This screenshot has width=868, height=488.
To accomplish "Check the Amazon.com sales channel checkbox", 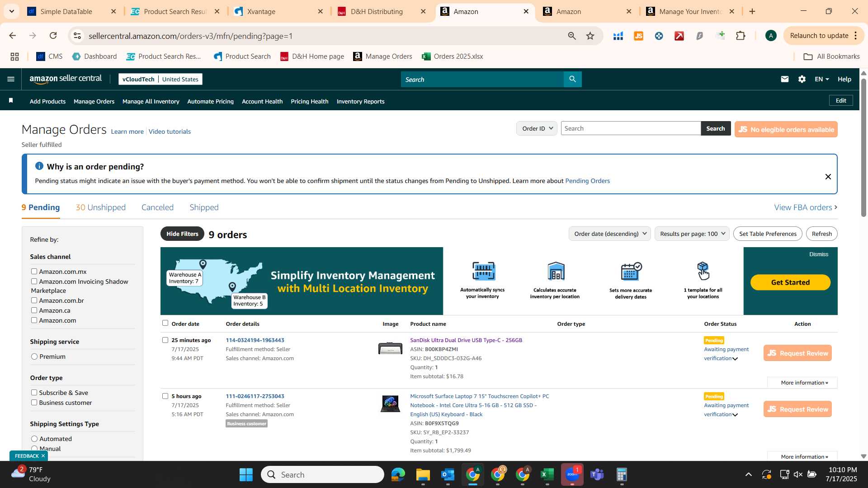I will [x=34, y=320].
